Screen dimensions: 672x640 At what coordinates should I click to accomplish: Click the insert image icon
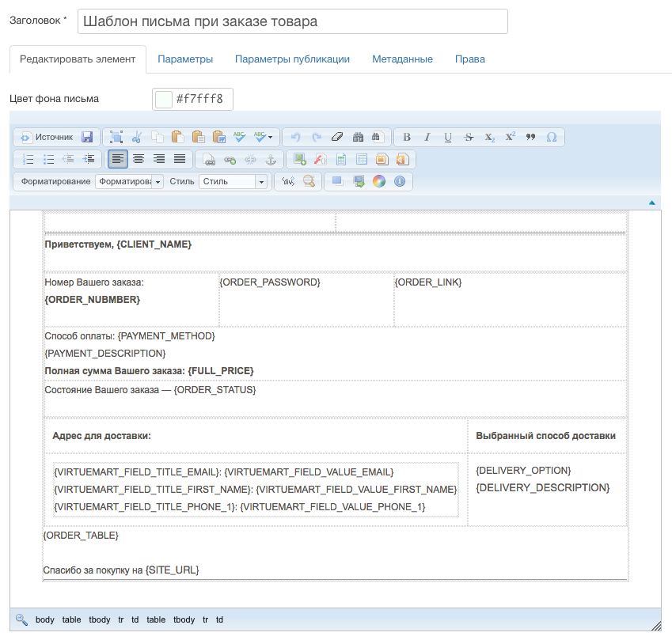[x=299, y=159]
